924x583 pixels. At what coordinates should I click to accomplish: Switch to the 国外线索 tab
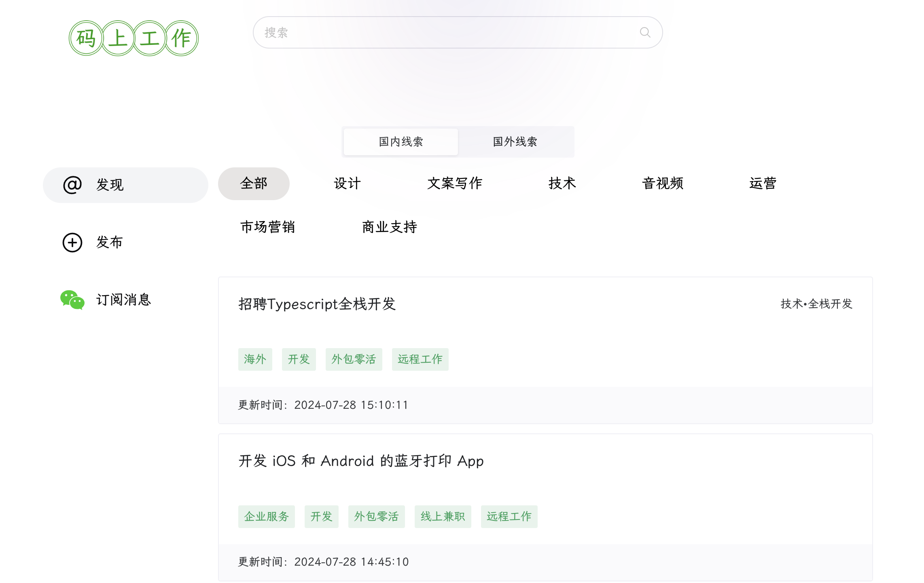coord(515,142)
